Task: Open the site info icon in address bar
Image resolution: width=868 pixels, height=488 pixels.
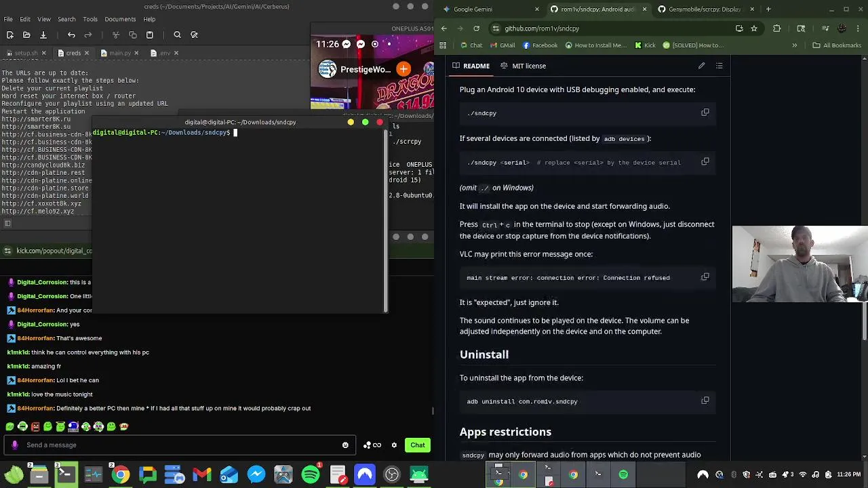Action: click(x=496, y=28)
